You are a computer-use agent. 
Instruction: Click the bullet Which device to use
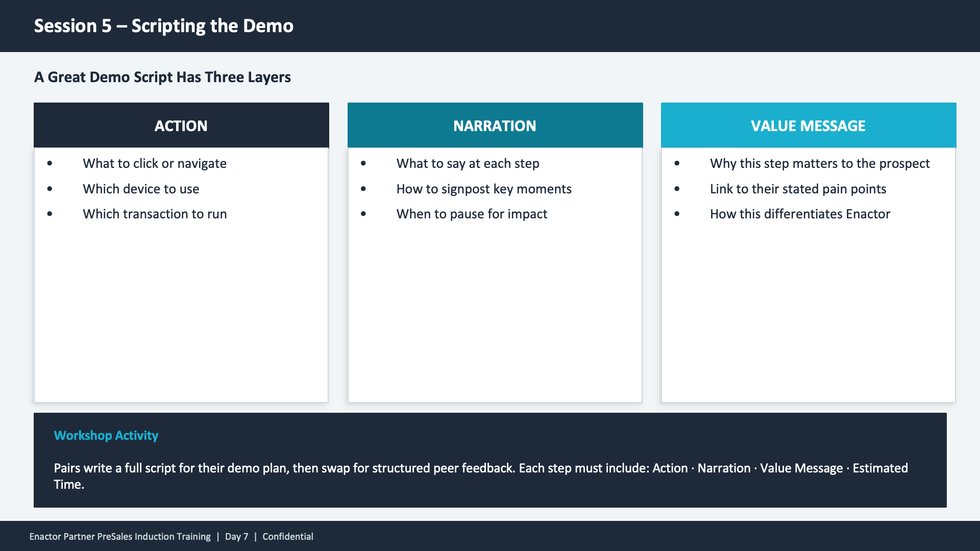[141, 189]
